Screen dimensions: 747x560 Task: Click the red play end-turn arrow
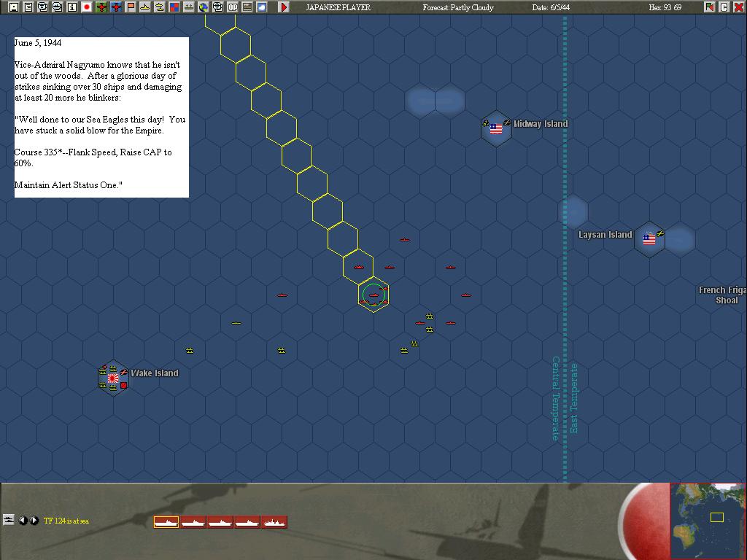[x=284, y=7]
